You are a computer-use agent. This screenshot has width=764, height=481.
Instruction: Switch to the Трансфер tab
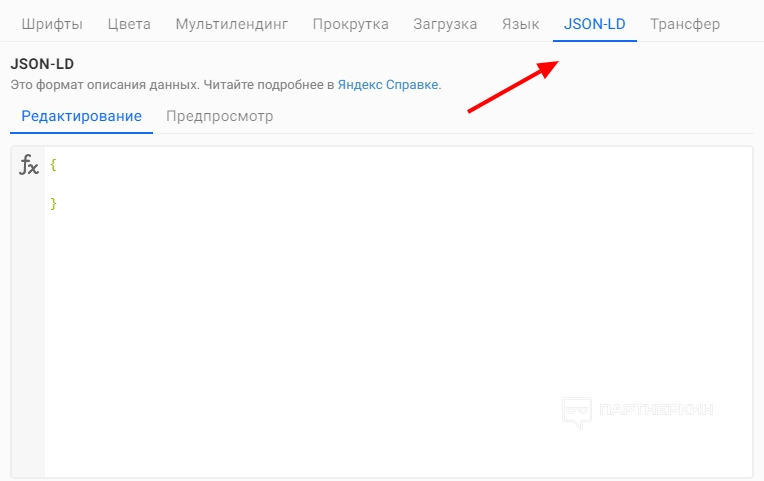pos(685,24)
